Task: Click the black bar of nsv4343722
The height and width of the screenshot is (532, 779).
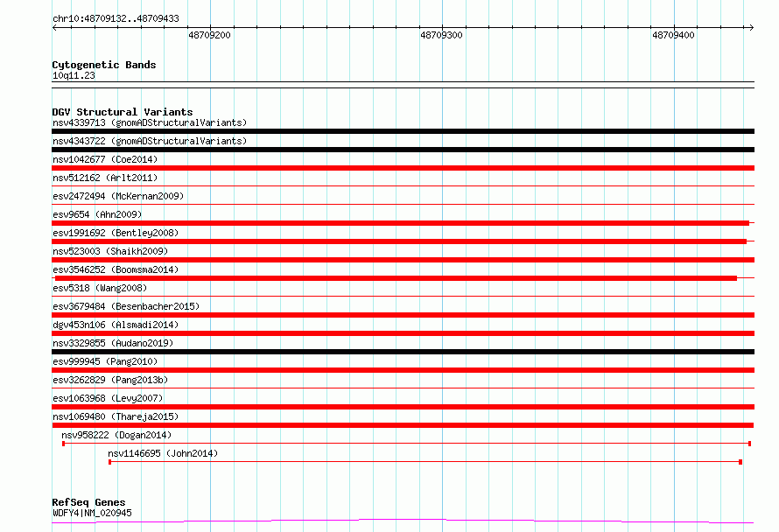Action: (403, 150)
